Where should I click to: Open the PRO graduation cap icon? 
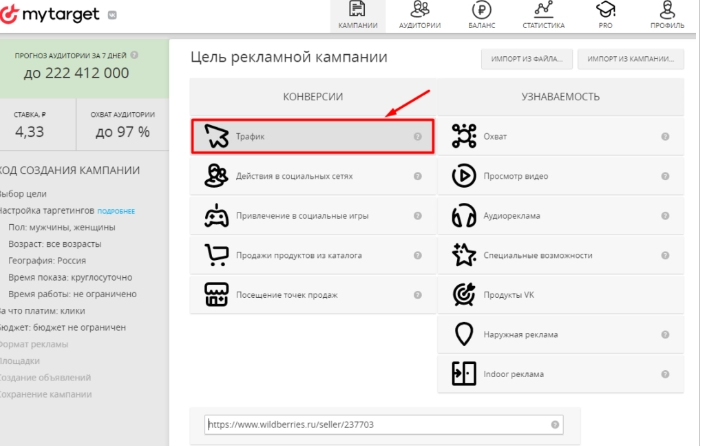(x=605, y=15)
